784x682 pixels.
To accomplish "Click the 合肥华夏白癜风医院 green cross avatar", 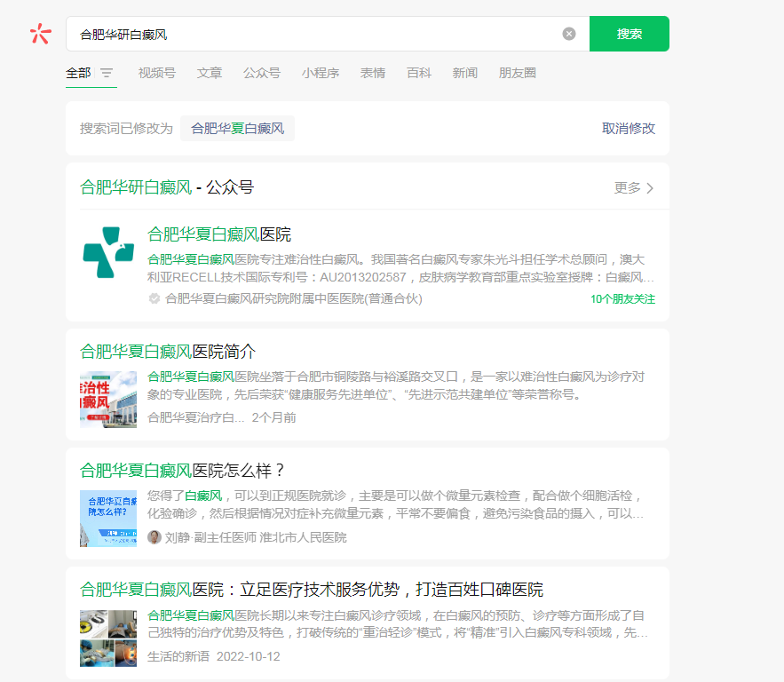I will 108,252.
